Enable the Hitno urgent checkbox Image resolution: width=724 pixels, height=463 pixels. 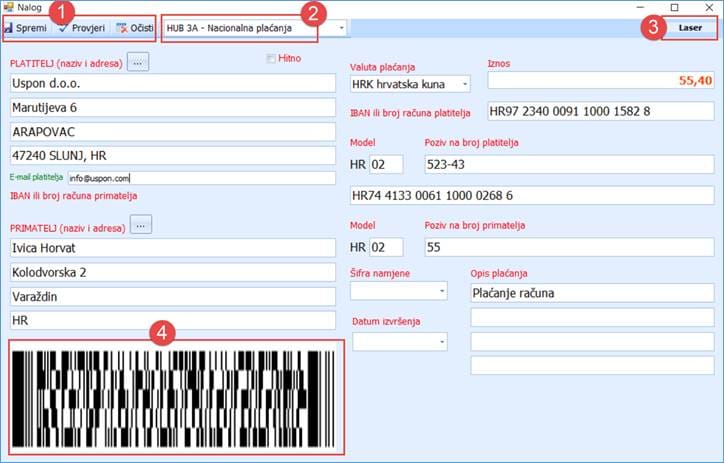point(271,58)
